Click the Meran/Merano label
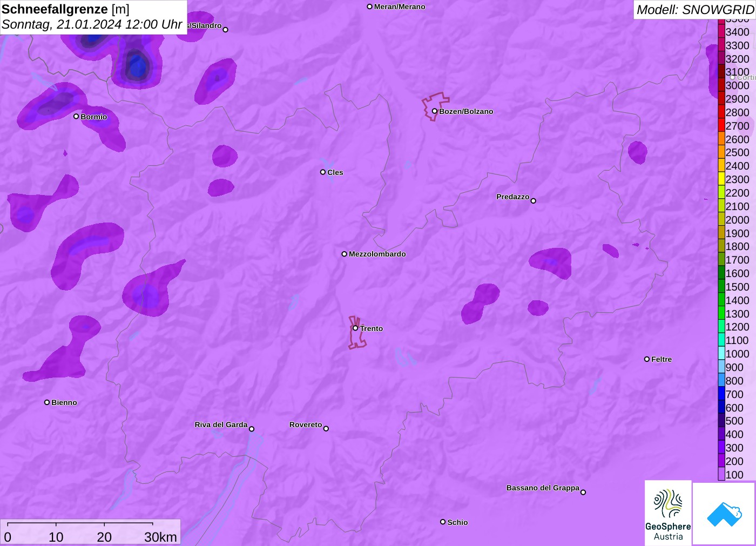The image size is (756, 546). [400, 6]
